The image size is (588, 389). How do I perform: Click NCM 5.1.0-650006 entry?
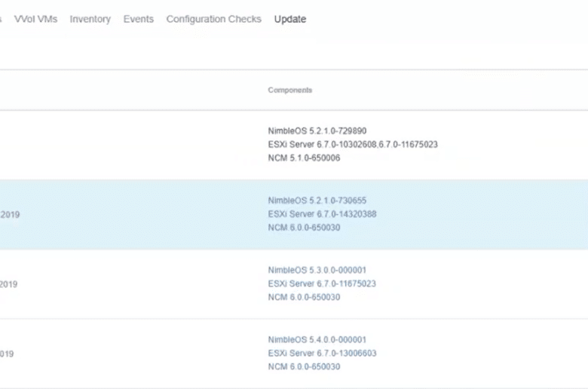(304, 158)
